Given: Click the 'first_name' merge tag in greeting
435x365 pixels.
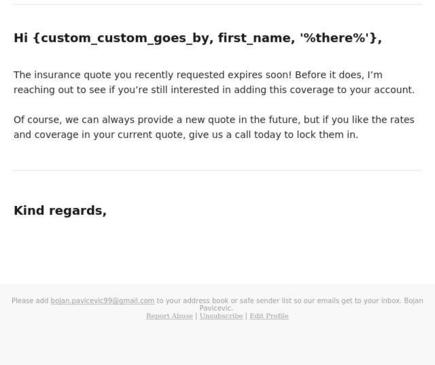Looking at the screenshot, I should coord(254,38).
